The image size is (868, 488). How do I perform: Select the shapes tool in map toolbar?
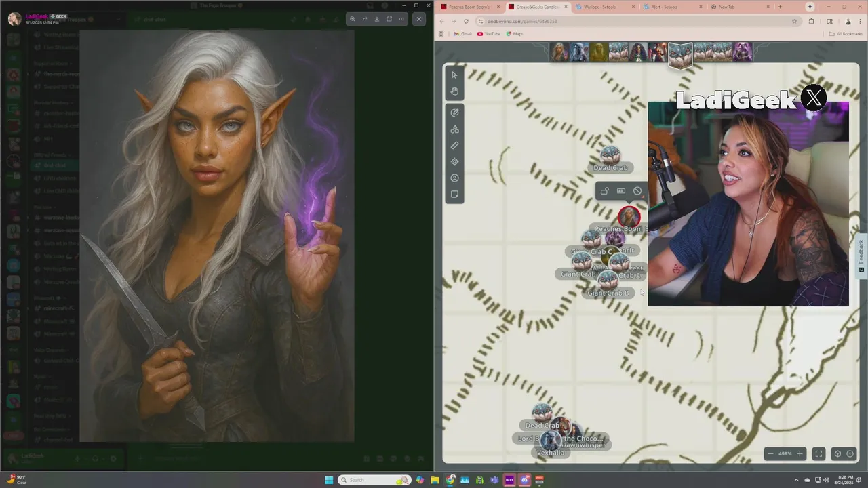point(454,129)
